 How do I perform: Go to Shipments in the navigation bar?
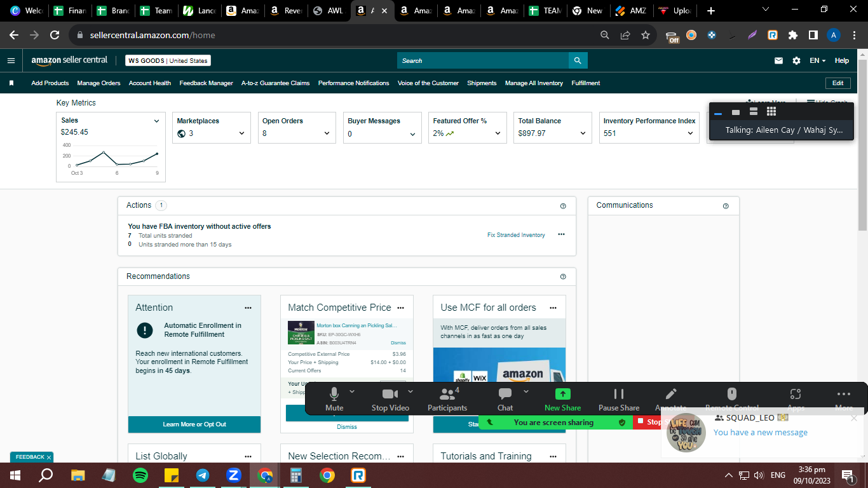point(482,83)
